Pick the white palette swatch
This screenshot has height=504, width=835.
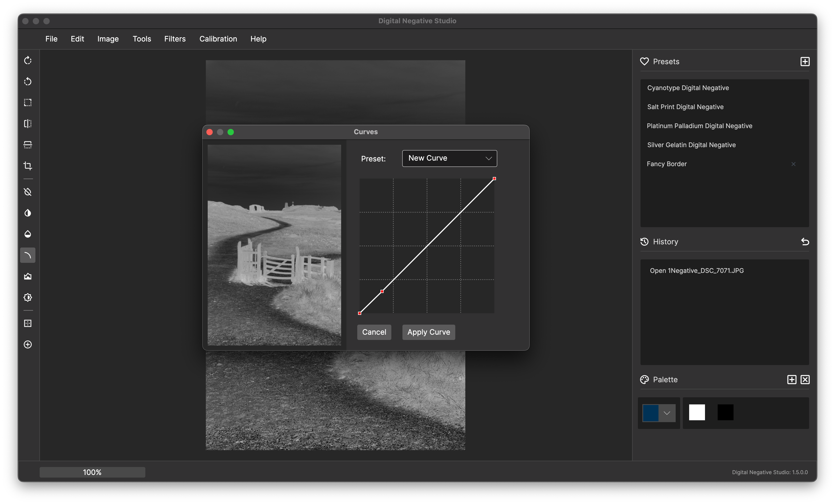coord(697,412)
